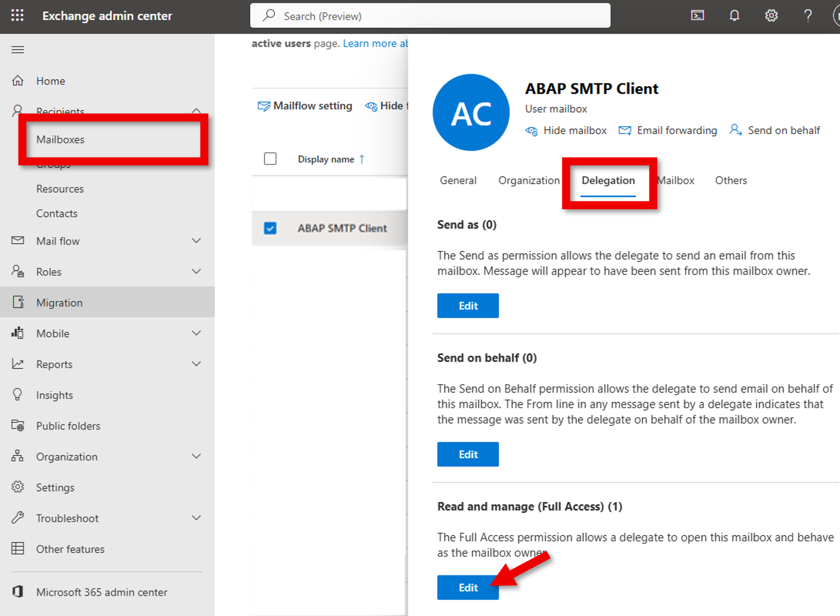Sort by Display name arrow

pyautogui.click(x=362, y=159)
